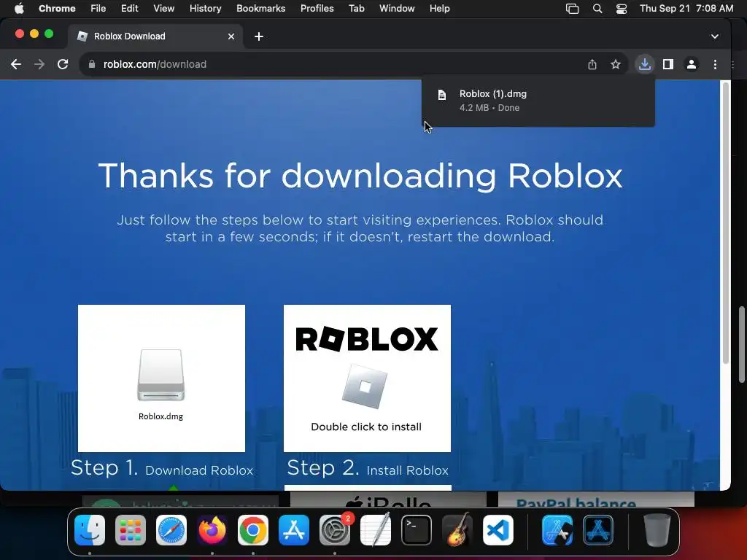
Task: View site info via the lock icon
Action: [92, 64]
